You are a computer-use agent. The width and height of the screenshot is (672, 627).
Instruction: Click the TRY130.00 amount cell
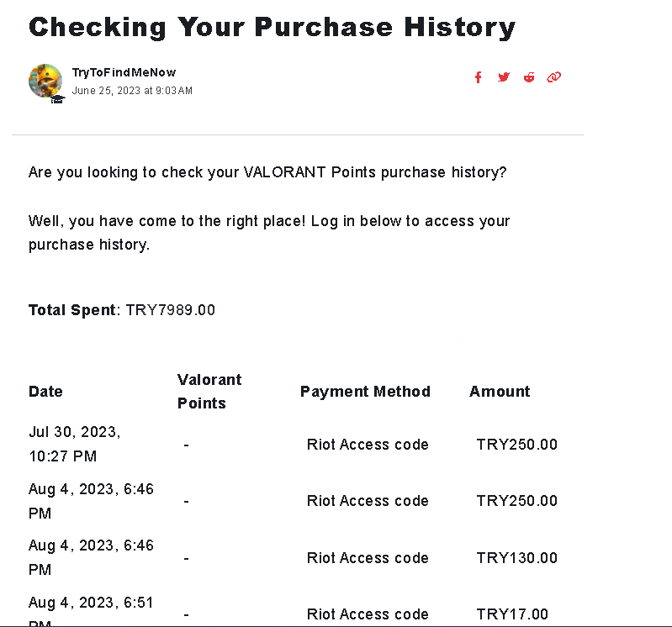pyautogui.click(x=516, y=558)
